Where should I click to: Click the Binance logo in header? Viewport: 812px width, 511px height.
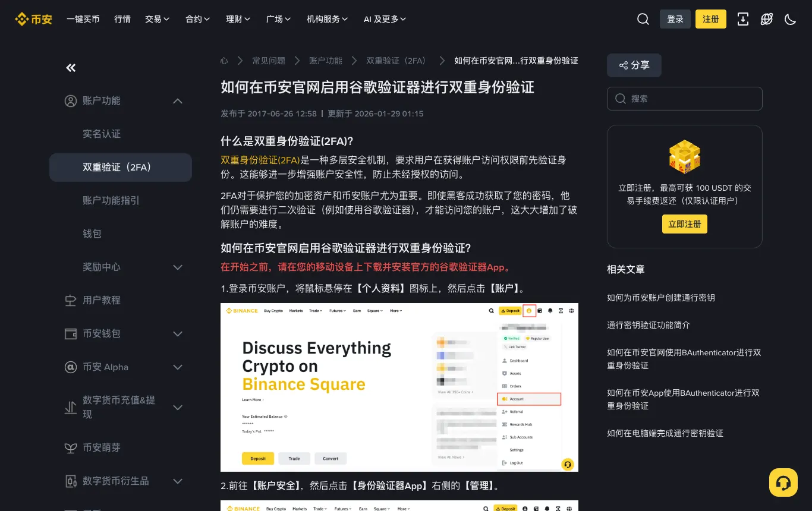pyautogui.click(x=33, y=19)
